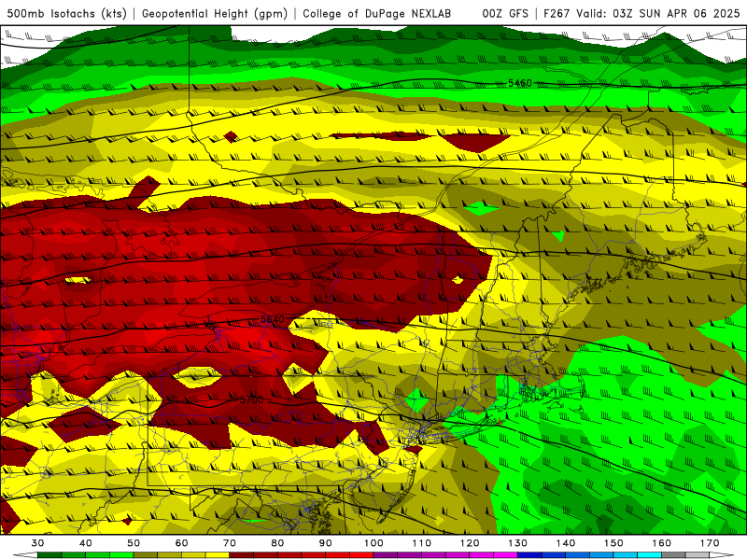Screen dimensions: 747x560
Task: Click the '500mb Isotachs (kts)' title text
Action: coord(66,13)
